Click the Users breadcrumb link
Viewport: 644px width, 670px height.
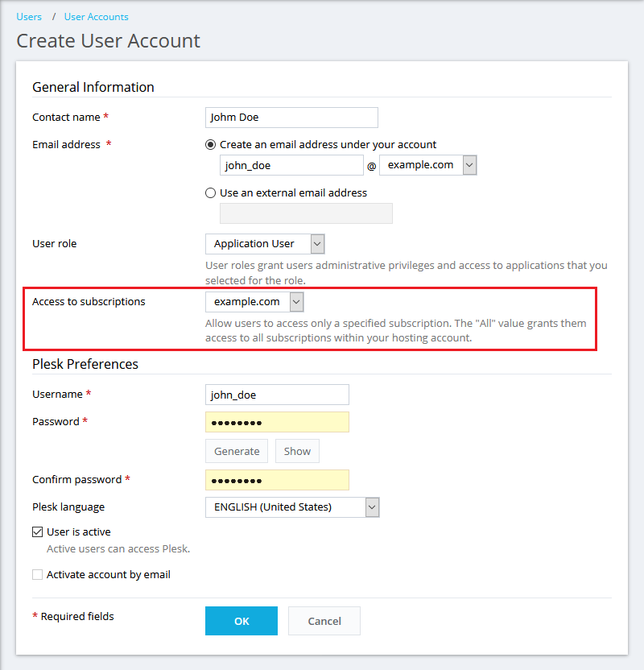pos(29,16)
